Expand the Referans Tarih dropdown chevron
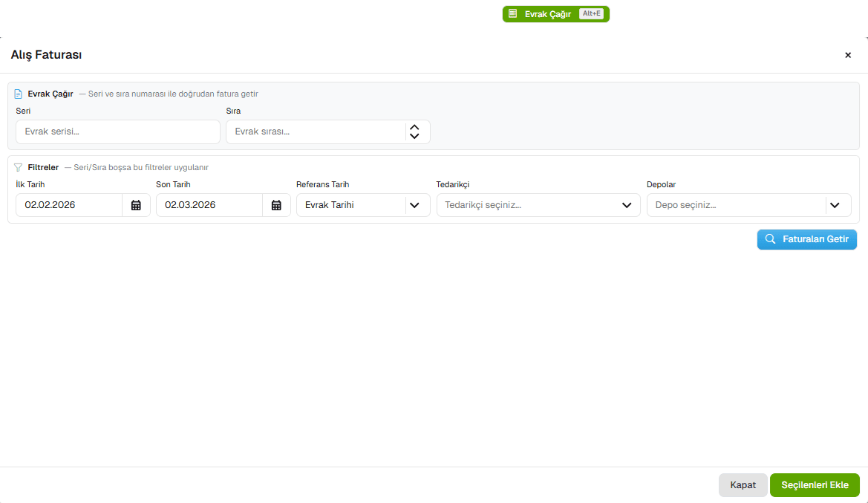The height and width of the screenshot is (503, 868). [414, 205]
